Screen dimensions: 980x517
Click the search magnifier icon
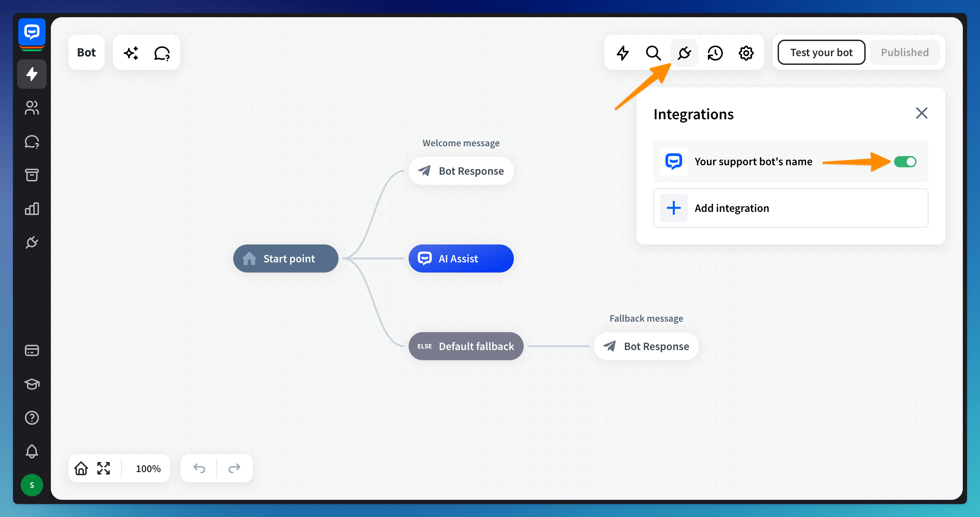[x=653, y=53]
